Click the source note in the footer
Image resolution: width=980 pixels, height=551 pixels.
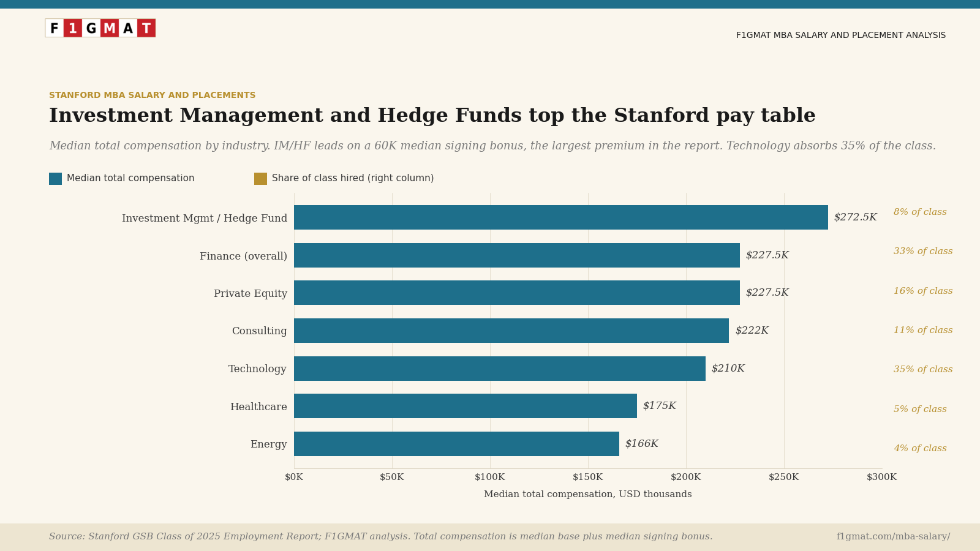coord(381,537)
